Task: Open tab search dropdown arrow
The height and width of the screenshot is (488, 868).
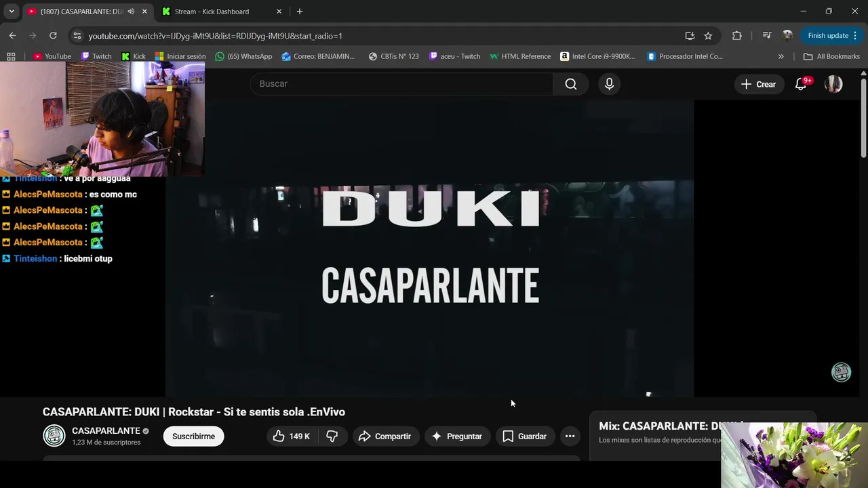Action: 12,12
